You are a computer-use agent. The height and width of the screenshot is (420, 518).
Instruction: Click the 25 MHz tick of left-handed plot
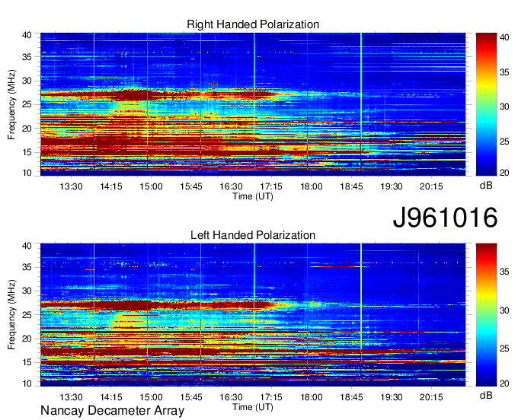27,315
